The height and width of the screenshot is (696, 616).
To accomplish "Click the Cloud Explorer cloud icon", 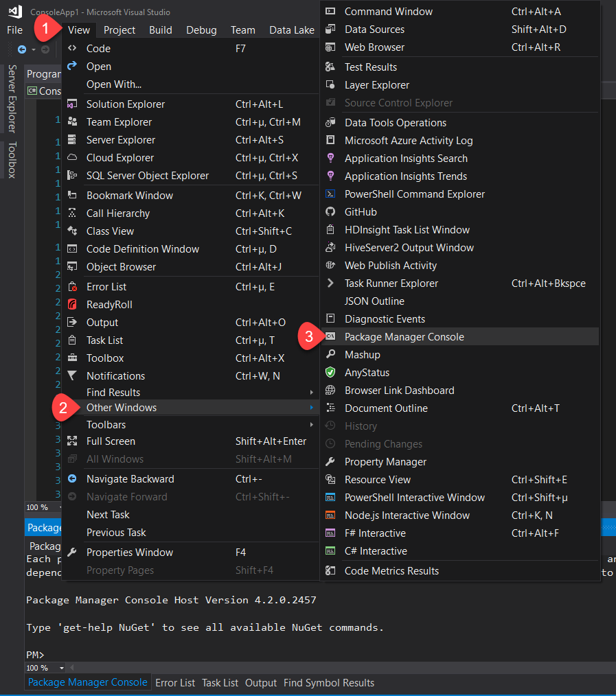I will click(x=73, y=157).
